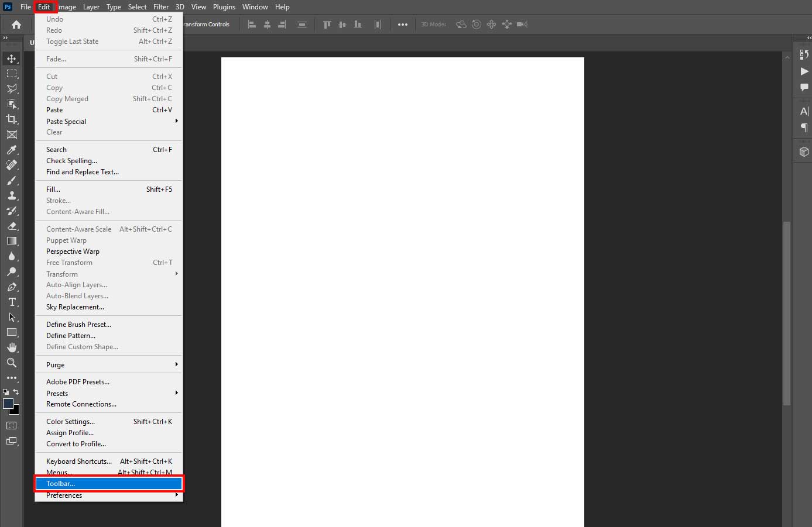The height and width of the screenshot is (527, 812).
Task: Click the white document canvas
Action: pos(403,292)
